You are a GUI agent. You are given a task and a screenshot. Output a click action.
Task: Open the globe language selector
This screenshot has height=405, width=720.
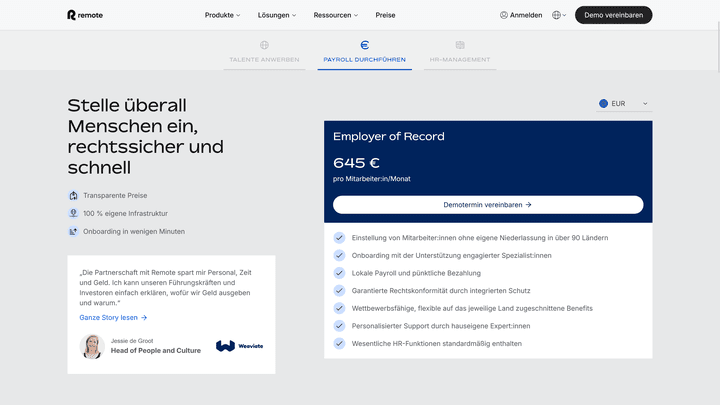558,15
